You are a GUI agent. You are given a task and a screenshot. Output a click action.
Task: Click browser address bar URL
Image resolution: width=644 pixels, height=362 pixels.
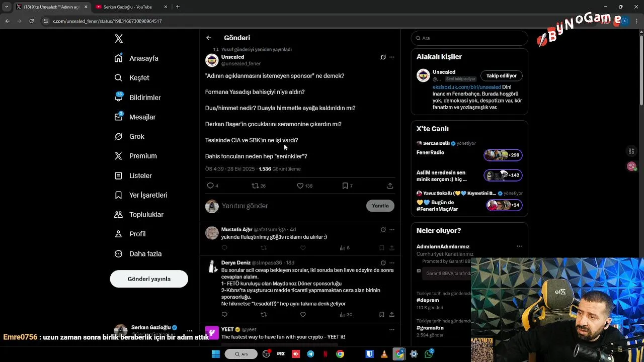pyautogui.click(x=107, y=21)
